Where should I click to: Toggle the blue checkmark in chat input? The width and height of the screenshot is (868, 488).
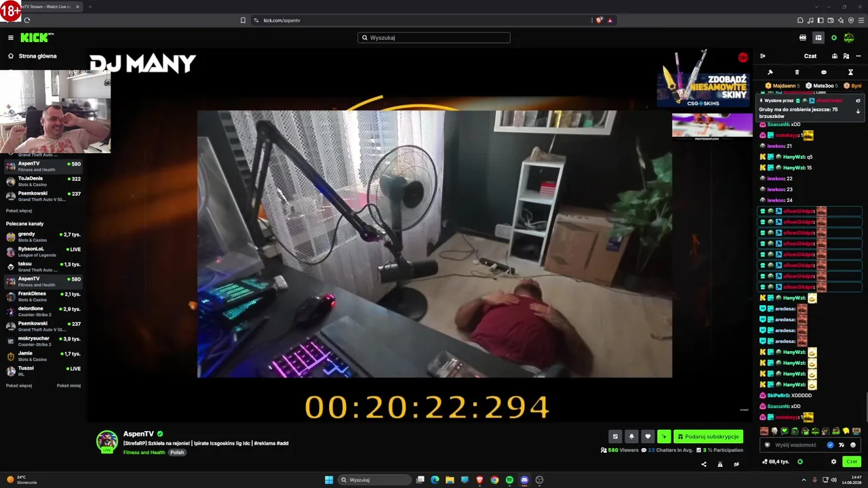coord(830,445)
